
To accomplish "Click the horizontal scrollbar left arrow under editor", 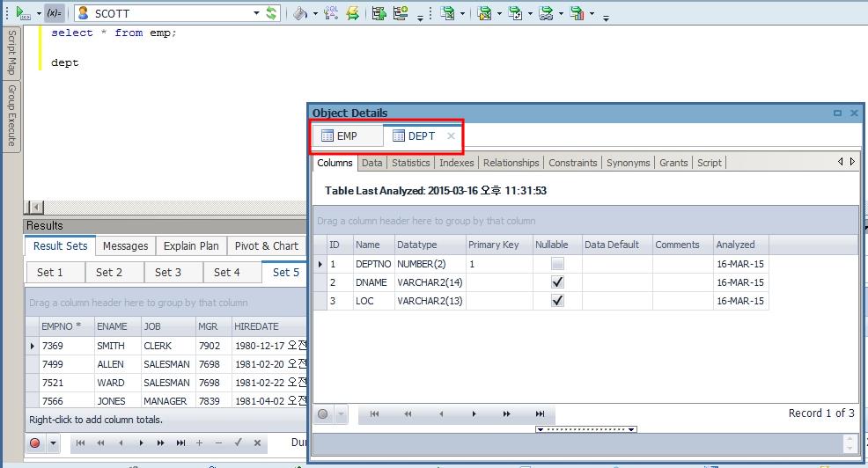I will point(36,208).
